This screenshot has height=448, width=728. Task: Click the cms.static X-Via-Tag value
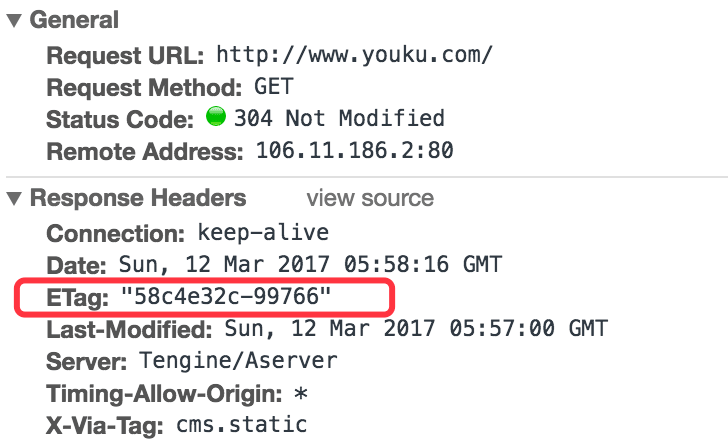click(241, 424)
